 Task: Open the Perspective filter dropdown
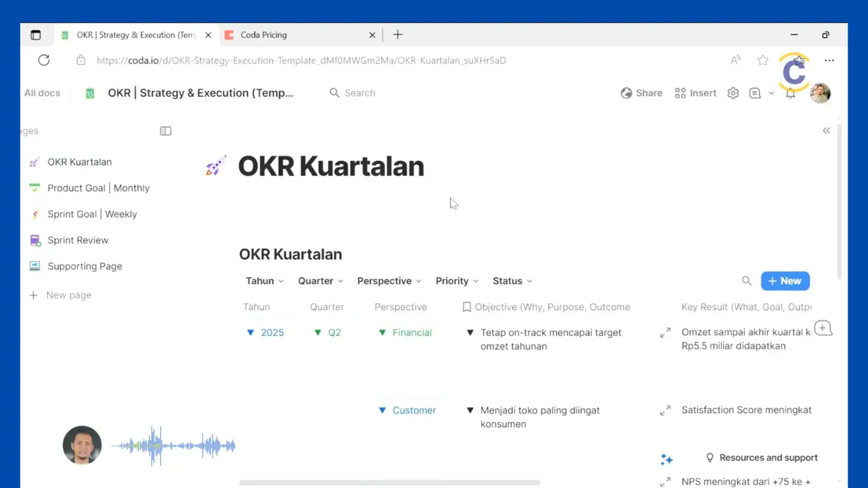(389, 281)
